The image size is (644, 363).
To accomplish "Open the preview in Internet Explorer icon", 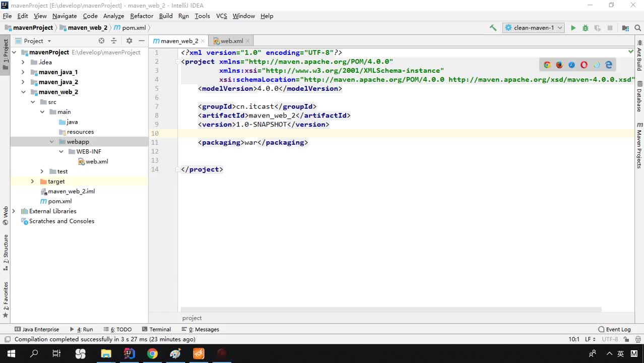I will [x=597, y=65].
